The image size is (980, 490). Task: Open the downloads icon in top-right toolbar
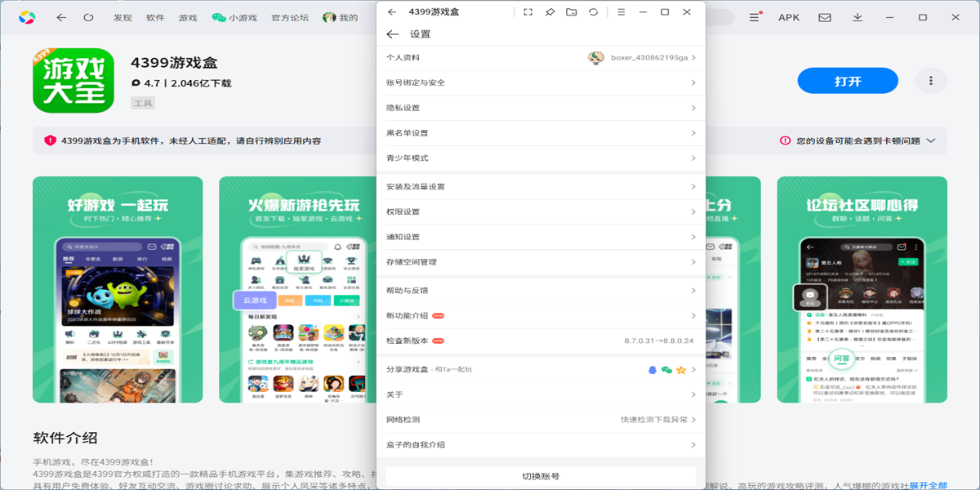pyautogui.click(x=857, y=17)
